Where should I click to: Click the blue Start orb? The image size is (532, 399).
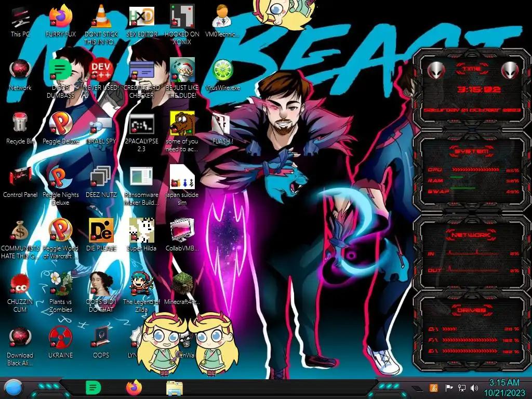[x=13, y=388]
